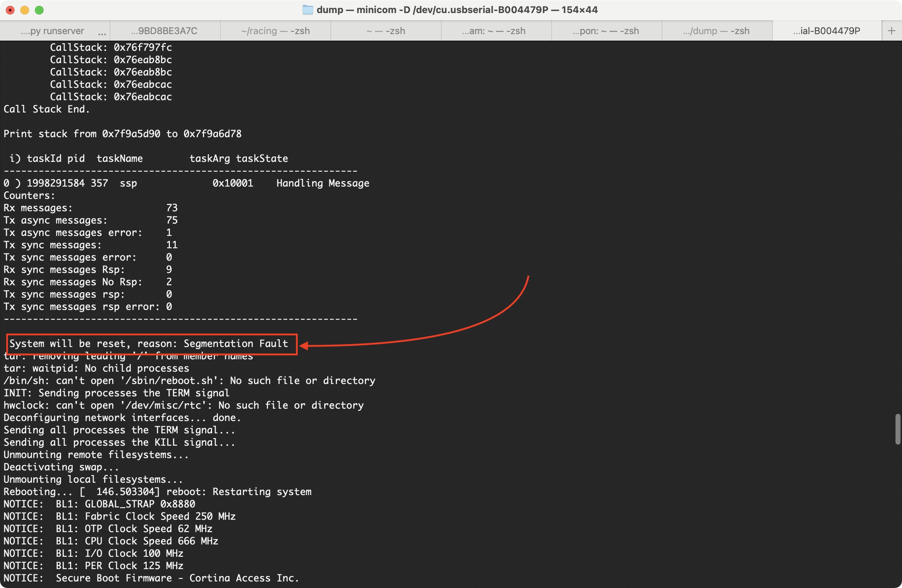
Task: Minimize the terminal with the yellow button
Action: tap(25, 10)
